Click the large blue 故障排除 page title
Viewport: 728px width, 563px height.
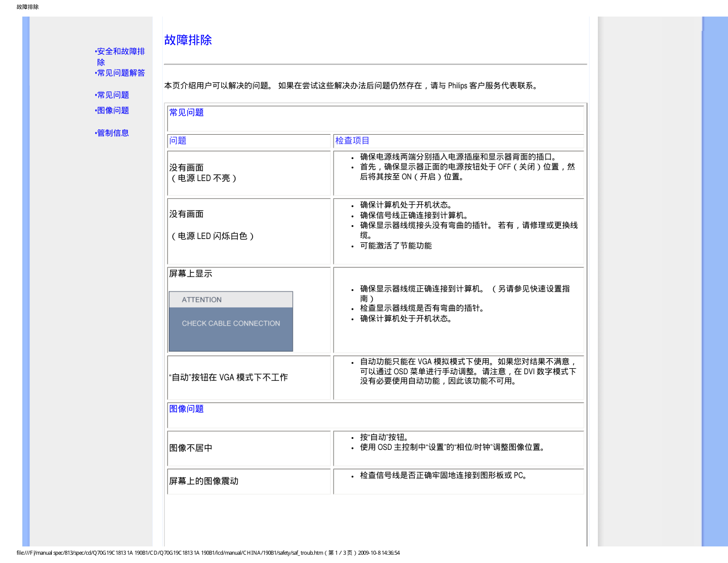pos(188,40)
